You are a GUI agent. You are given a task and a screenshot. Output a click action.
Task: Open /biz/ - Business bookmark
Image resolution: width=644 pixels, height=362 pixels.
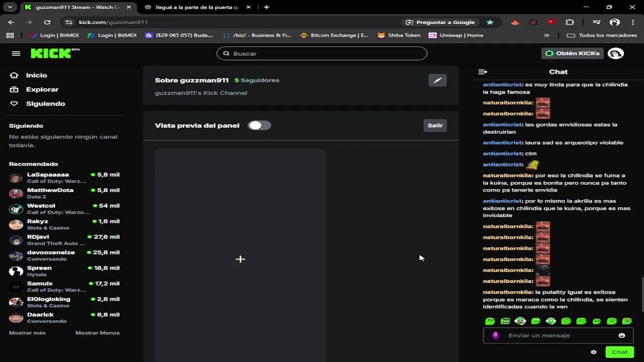click(257, 35)
